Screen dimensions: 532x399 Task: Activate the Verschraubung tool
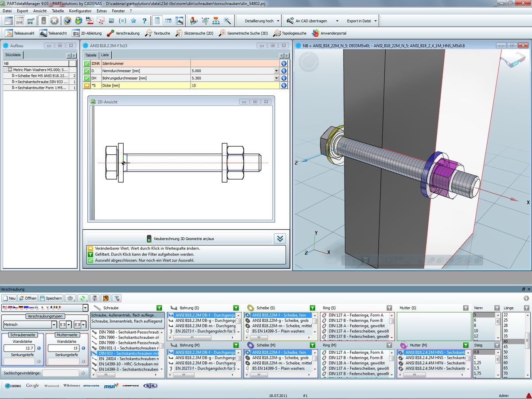[123, 33]
